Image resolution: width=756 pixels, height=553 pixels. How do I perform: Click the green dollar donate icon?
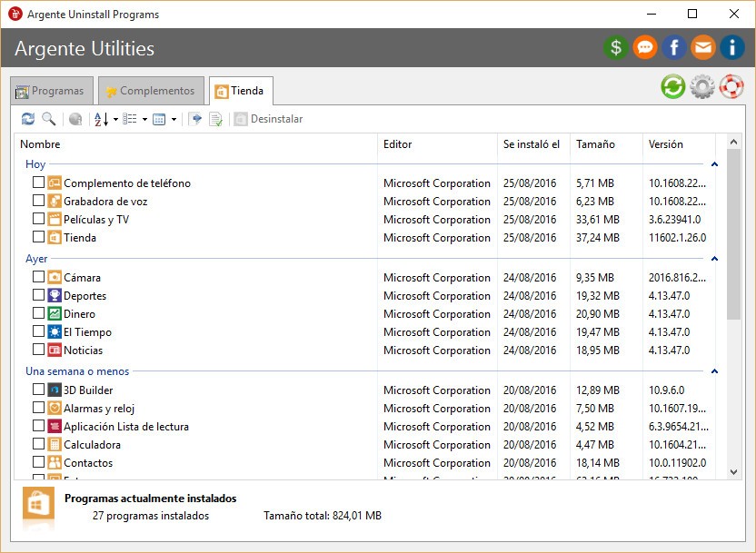tap(616, 48)
